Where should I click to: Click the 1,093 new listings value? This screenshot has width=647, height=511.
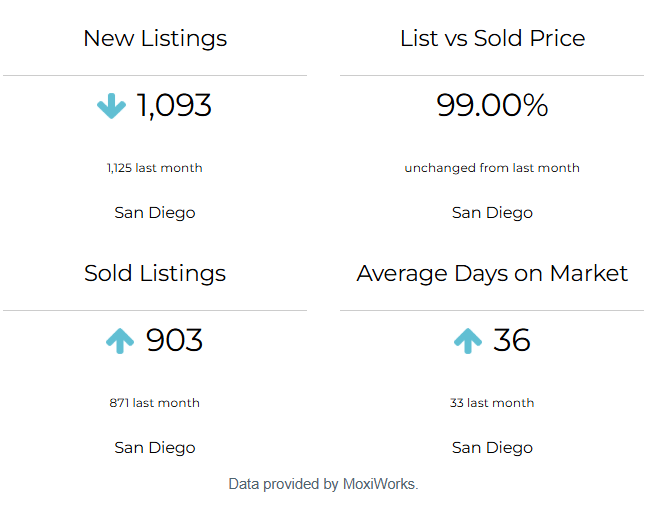pos(174,106)
